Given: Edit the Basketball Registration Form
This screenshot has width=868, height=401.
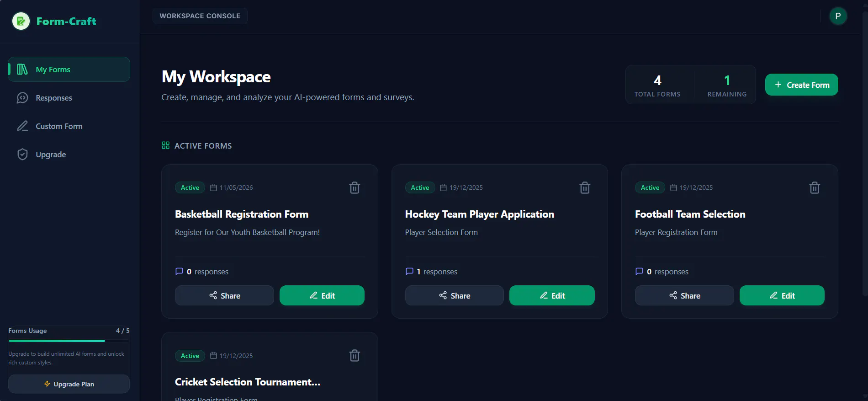Looking at the screenshot, I should [x=322, y=295].
